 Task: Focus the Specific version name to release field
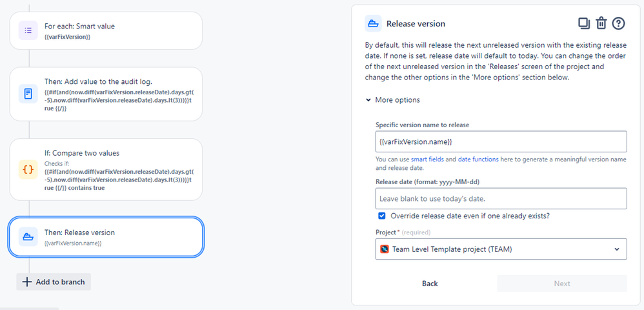(x=501, y=141)
